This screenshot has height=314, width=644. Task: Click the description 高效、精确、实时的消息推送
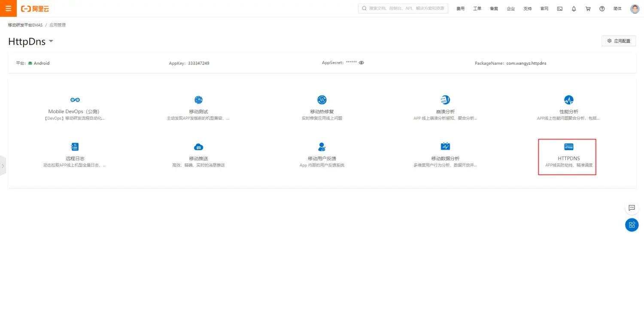coord(198,165)
